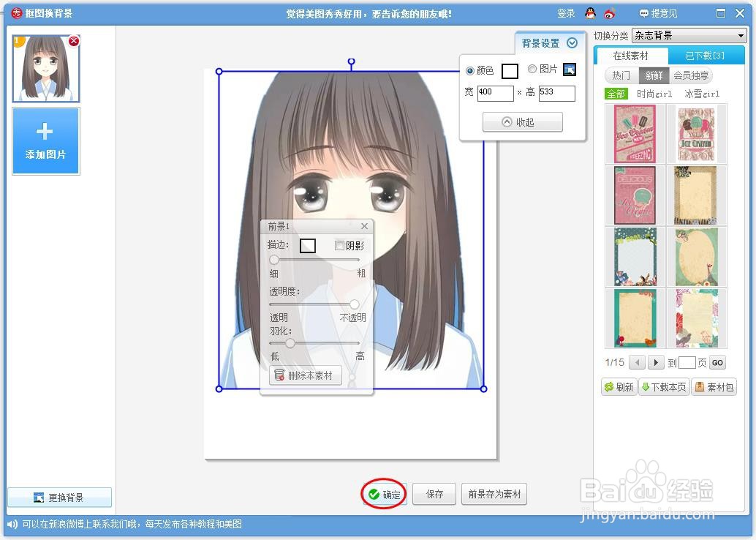
Task: Choose the vintage Ice Cream cone background
Action: click(x=696, y=134)
